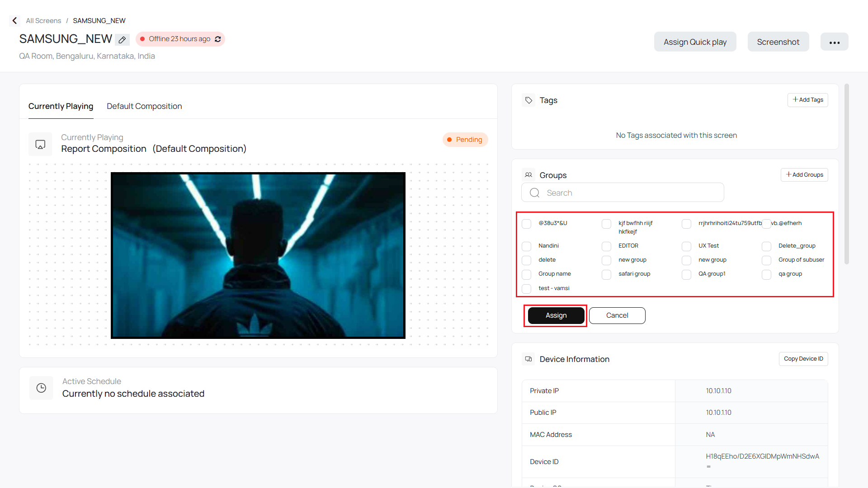Click into the Groups search field
This screenshot has height=488, width=868.
point(623,192)
